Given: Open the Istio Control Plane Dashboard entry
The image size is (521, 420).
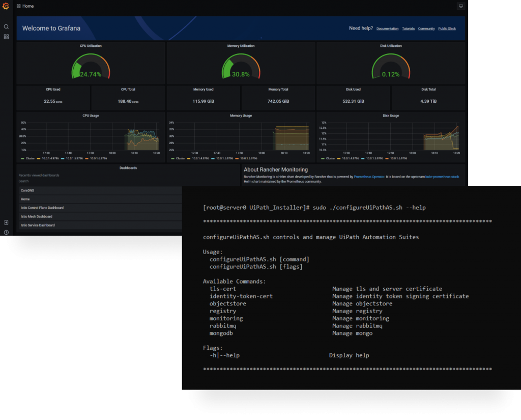Looking at the screenshot, I should [100, 208].
